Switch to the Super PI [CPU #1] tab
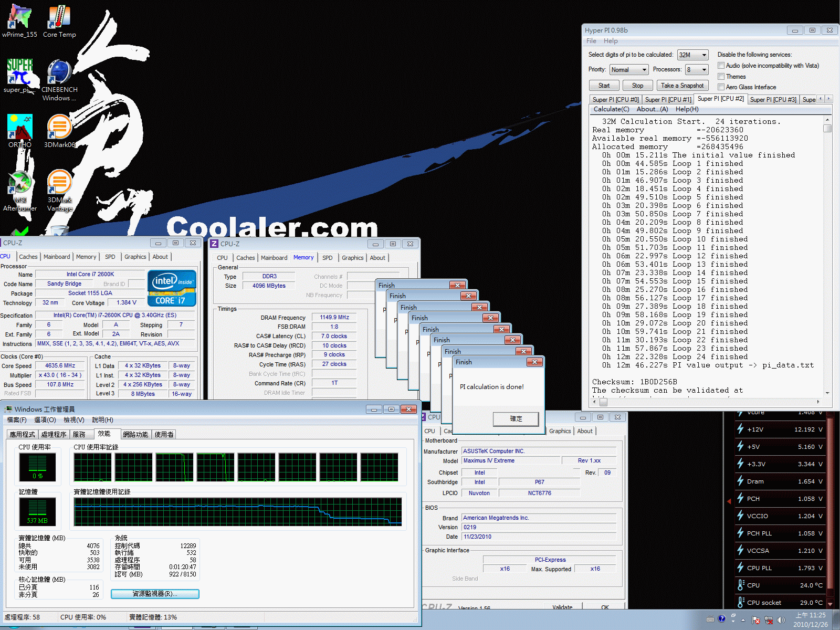Screen dimensions: 840x630 668,100
